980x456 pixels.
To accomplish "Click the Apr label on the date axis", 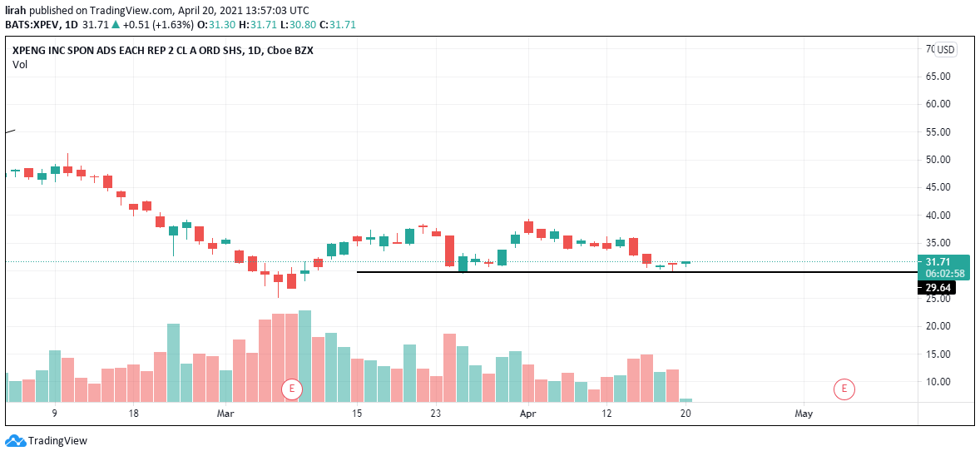I will click(x=527, y=414).
